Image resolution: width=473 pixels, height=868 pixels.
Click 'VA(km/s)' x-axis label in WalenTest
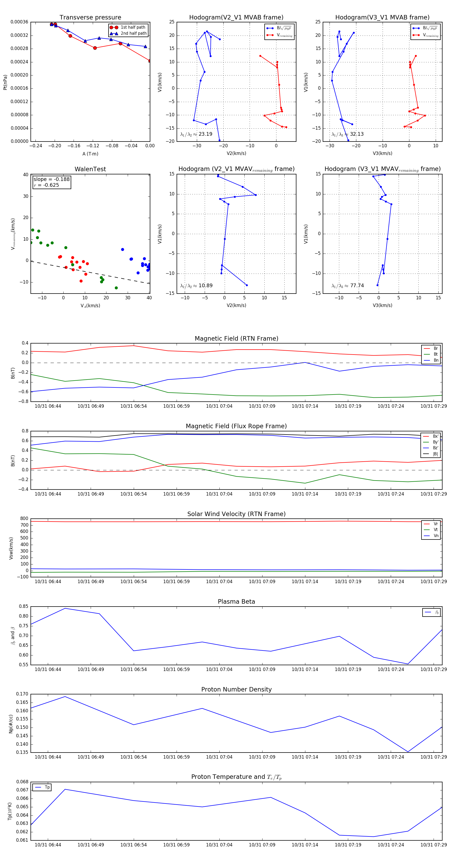point(90,306)
